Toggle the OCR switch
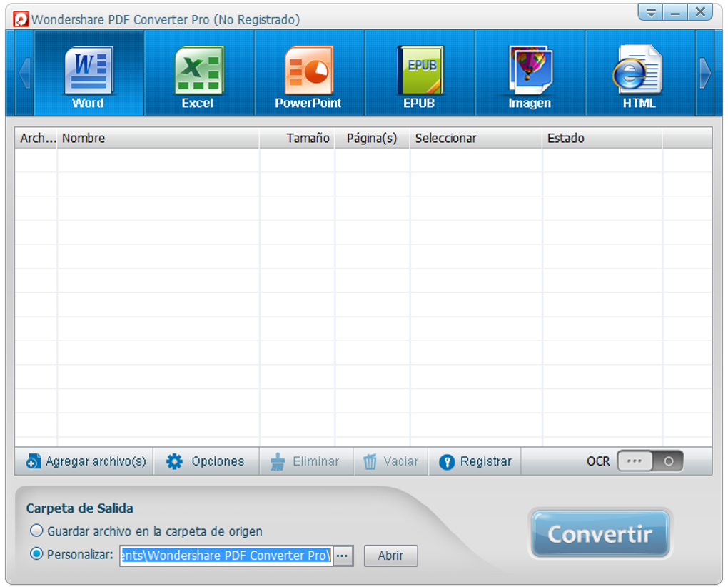 (650, 461)
